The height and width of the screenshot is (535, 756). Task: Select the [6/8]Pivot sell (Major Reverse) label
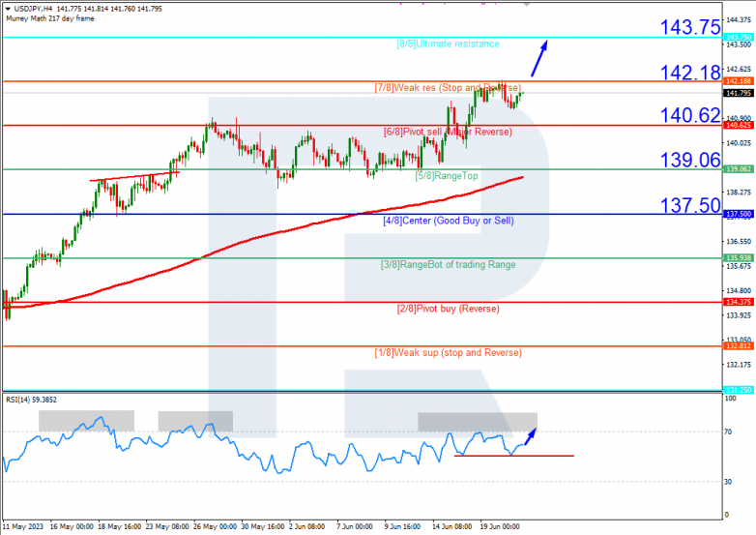(448, 132)
